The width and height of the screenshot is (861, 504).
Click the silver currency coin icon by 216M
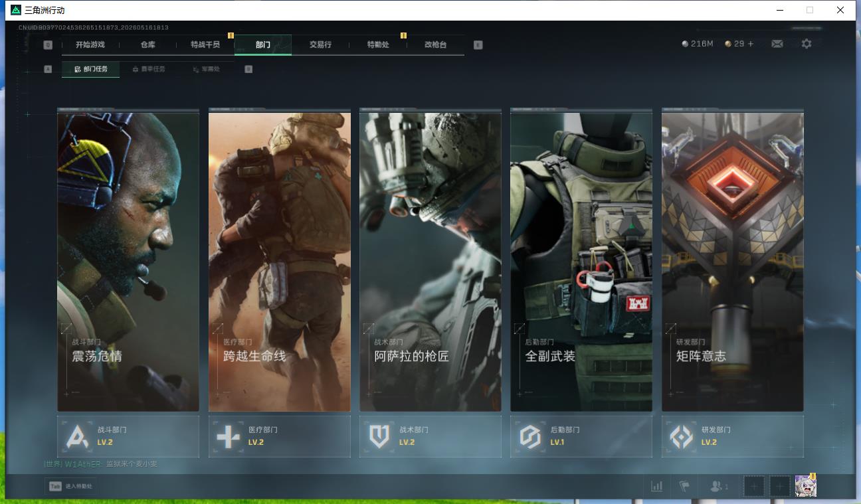pyautogui.click(x=686, y=44)
